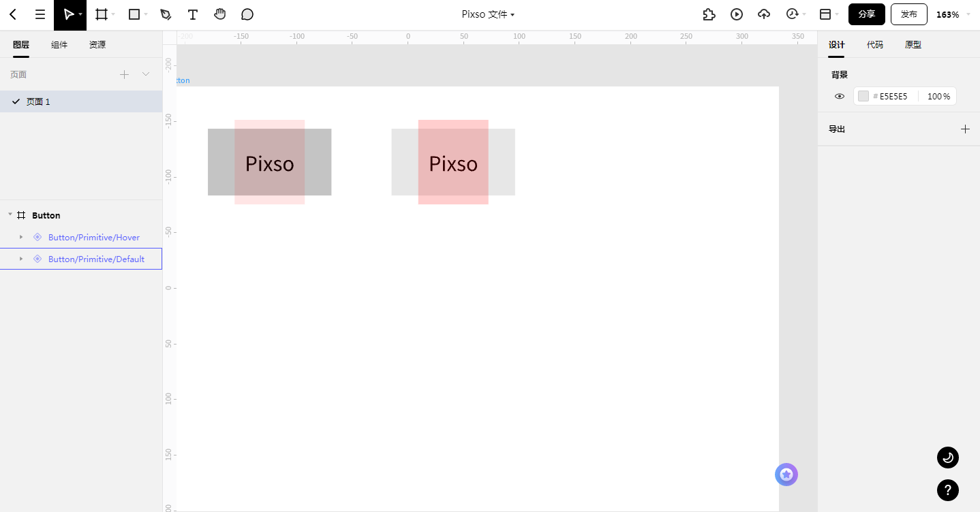This screenshot has height=512, width=980.
Task: Expand Button/Primitive/Default layer
Action: tap(21, 259)
